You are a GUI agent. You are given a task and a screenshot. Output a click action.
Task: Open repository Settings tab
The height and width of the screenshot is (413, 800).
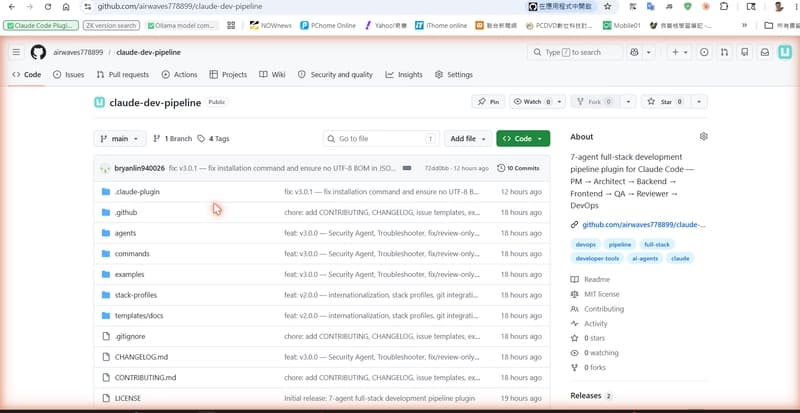pos(454,75)
